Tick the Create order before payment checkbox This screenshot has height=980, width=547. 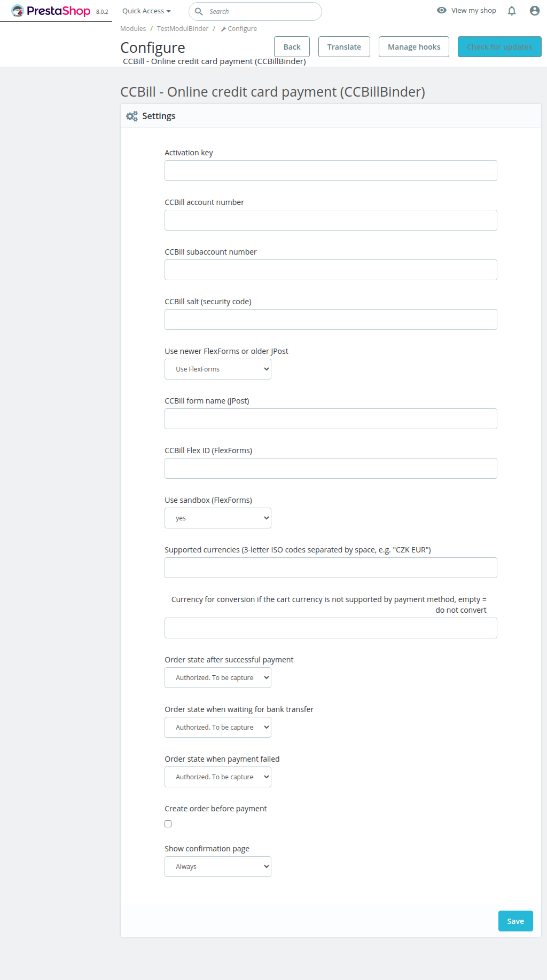coord(168,824)
